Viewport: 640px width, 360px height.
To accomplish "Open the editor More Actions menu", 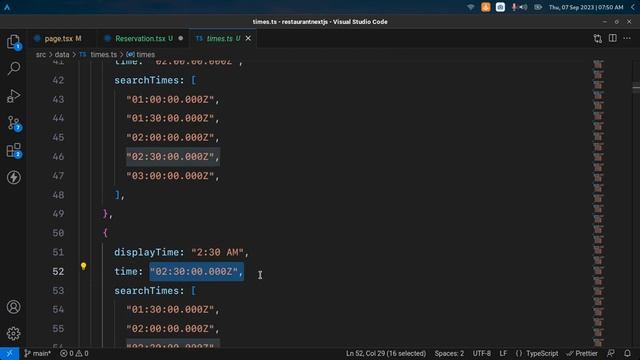I will (627, 38).
